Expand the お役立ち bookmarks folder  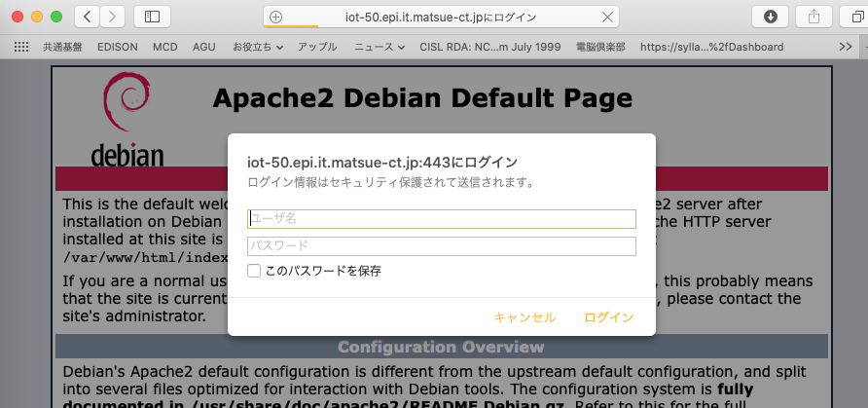[258, 47]
